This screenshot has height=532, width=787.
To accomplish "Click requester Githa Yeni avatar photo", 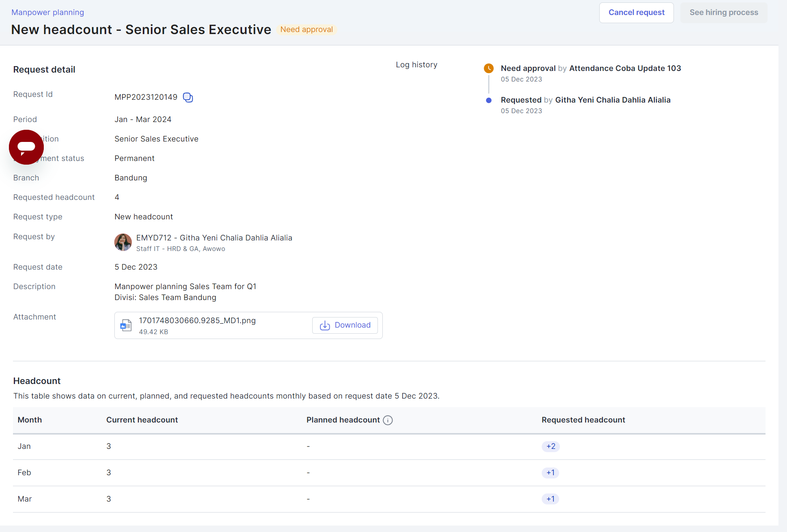I will pyautogui.click(x=123, y=242).
